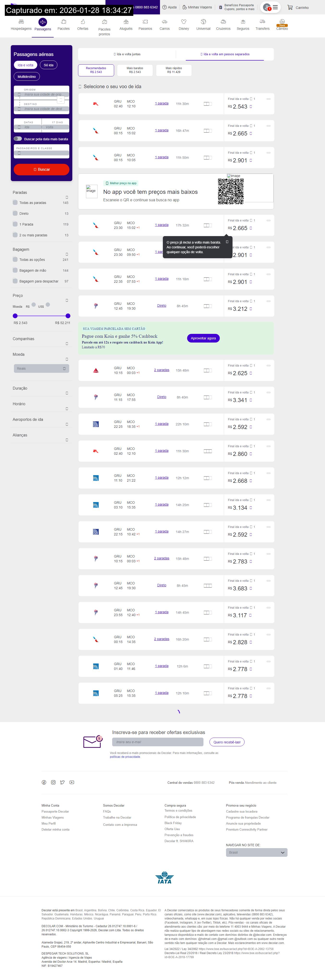Click the Aproveitar agora button

tap(203, 338)
